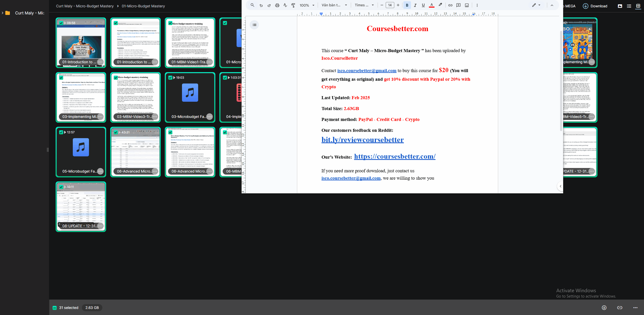This screenshot has height=315, width=644.
Task: Open options for 01-Introduction video tile
Action: (x=100, y=62)
